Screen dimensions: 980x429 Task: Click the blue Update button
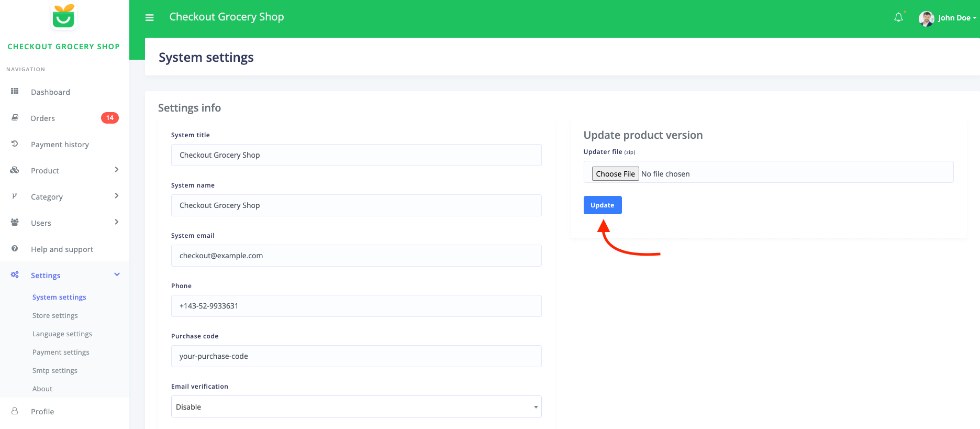tap(603, 205)
